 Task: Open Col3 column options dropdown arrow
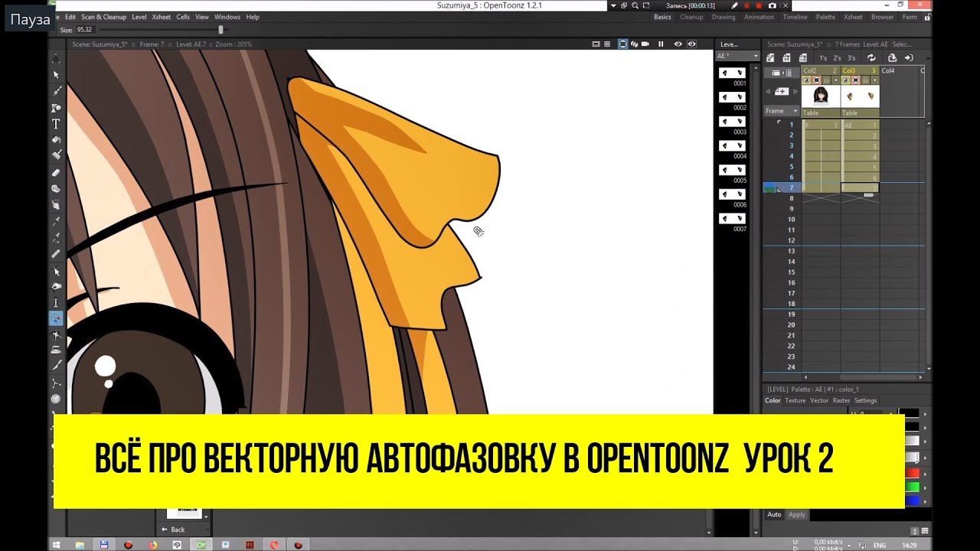[875, 80]
